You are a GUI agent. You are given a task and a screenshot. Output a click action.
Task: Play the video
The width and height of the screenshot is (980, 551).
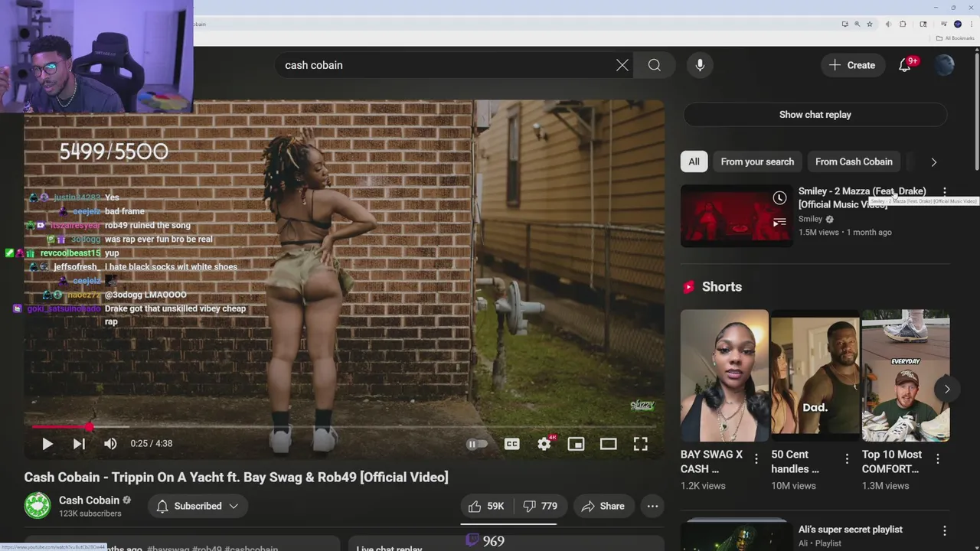tap(47, 444)
